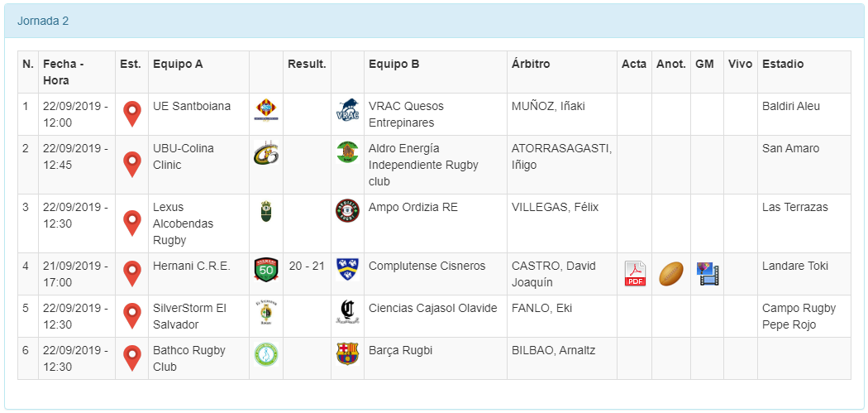Open the map pin for UE Santboiana match
Image resolution: width=868 pixels, height=413 pixels.
tap(131, 114)
